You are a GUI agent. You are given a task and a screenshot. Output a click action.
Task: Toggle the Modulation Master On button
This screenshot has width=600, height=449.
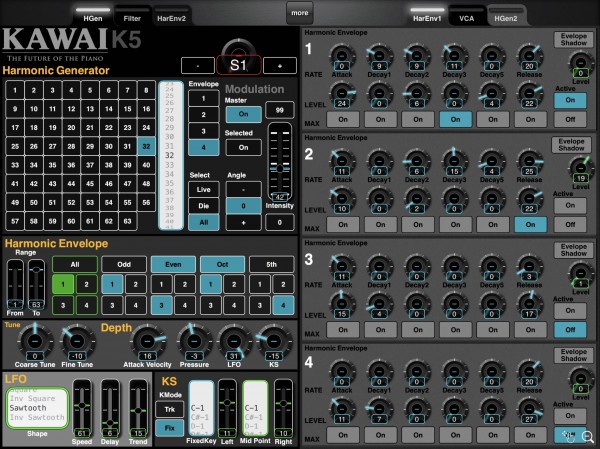coord(244,114)
